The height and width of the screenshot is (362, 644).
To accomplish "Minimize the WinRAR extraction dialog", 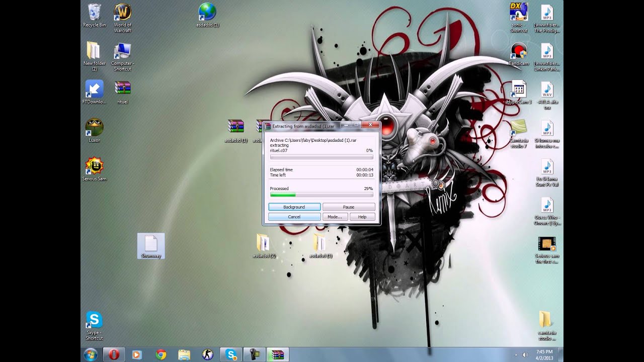I will click(x=346, y=125).
